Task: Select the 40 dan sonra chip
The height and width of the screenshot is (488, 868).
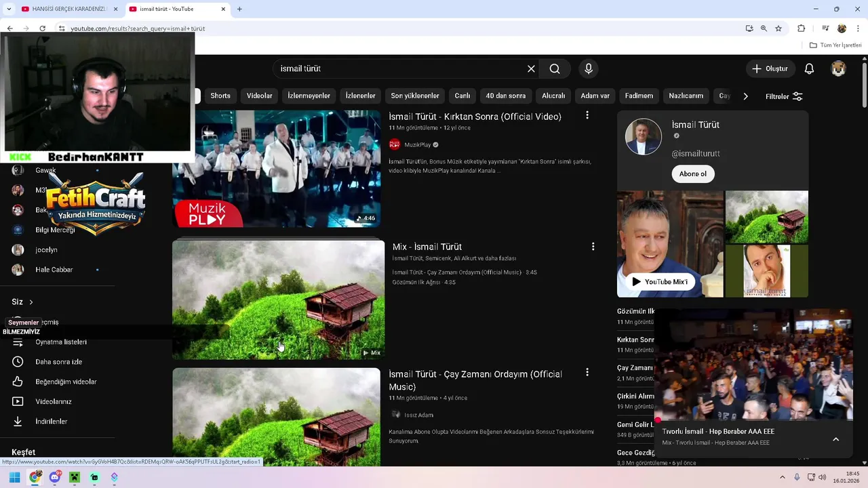Action: (x=505, y=96)
